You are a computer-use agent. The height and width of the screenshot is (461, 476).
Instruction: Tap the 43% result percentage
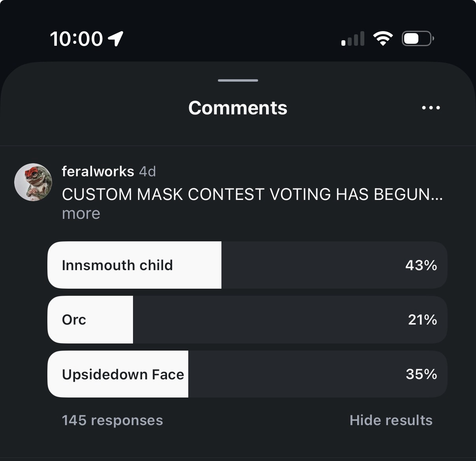click(x=421, y=265)
